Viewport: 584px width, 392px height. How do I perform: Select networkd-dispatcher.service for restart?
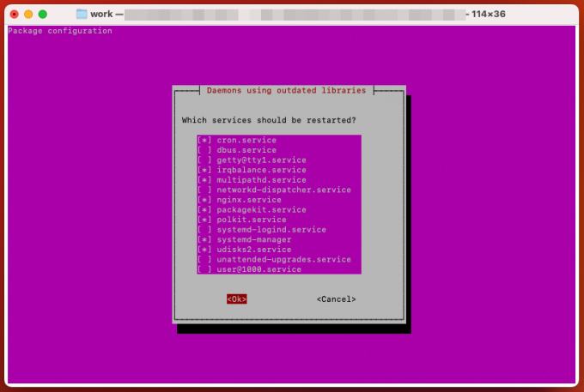[204, 190]
